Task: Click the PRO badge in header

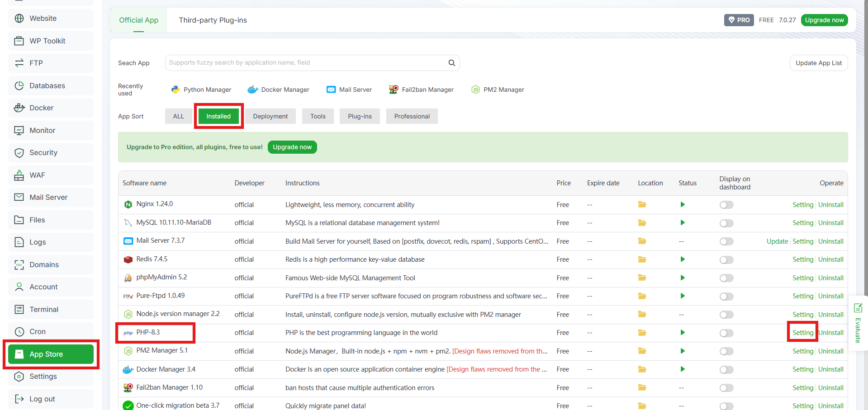Action: tap(739, 20)
